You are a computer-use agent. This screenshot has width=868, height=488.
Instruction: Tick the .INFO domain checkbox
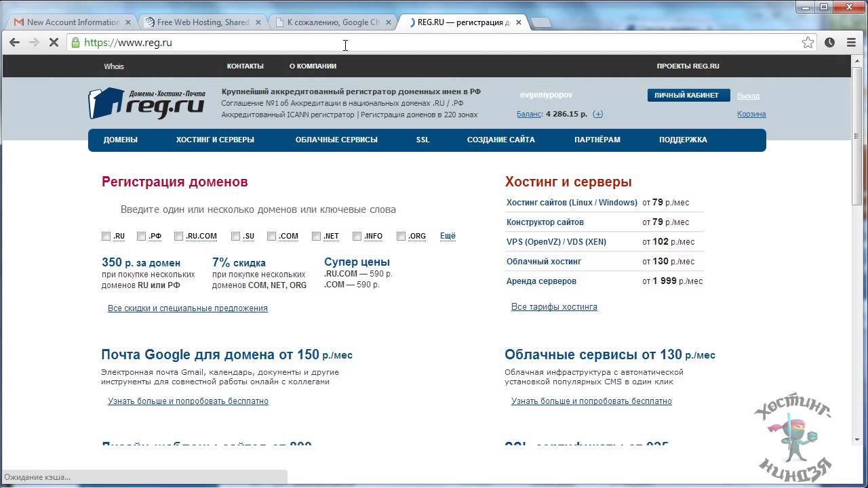pyautogui.click(x=357, y=236)
